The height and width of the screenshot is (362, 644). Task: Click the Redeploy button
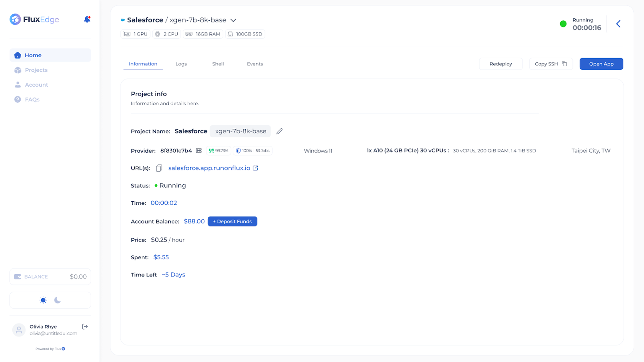pos(500,64)
